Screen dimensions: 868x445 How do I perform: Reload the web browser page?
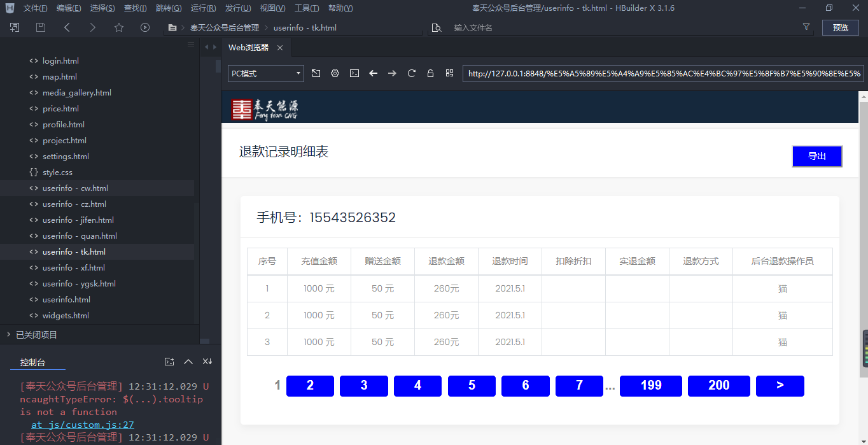click(411, 73)
